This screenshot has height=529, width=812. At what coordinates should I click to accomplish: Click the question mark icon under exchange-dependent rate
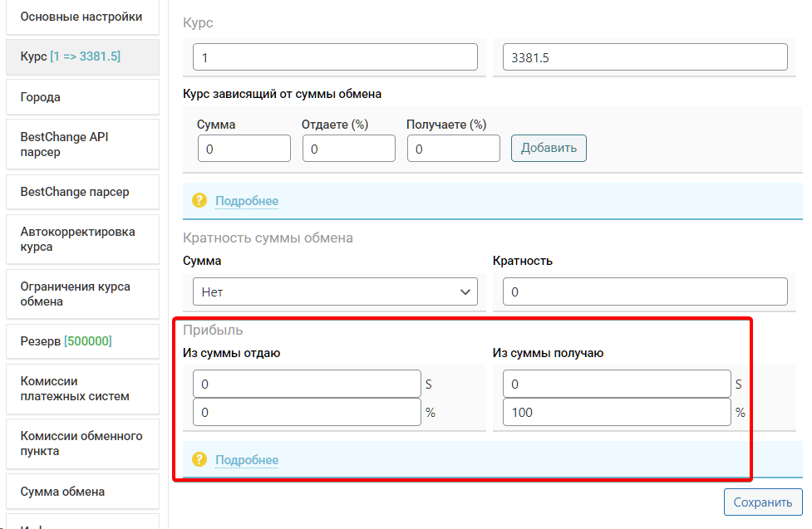pyautogui.click(x=199, y=200)
